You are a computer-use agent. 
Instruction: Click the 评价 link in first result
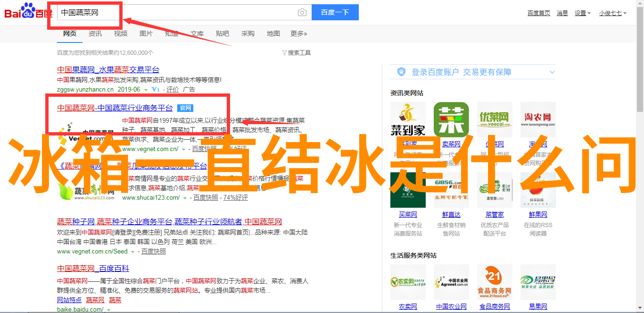(x=172, y=89)
